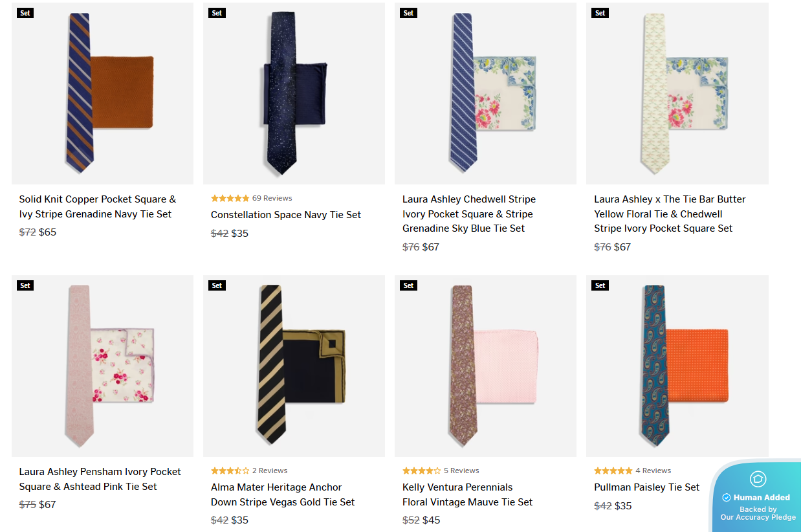This screenshot has height=532, width=801.
Task: Click Constellation Space Navy star rating
Action: click(230, 198)
